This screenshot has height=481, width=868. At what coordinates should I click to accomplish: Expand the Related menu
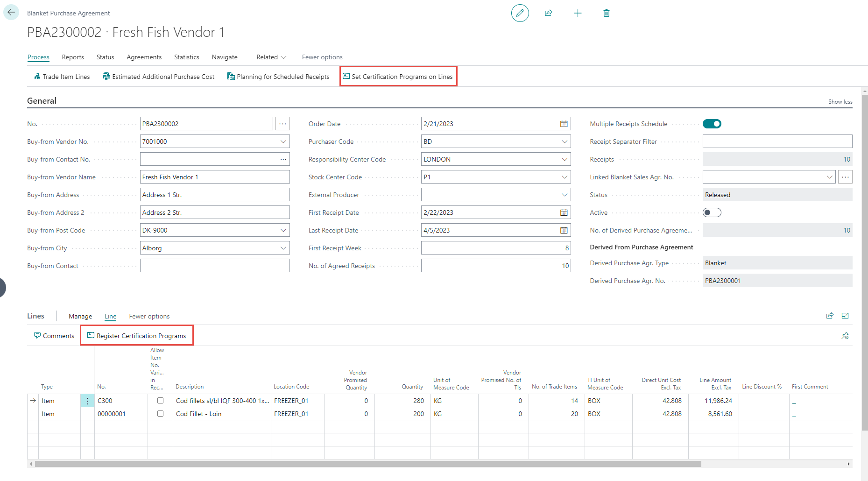click(271, 57)
